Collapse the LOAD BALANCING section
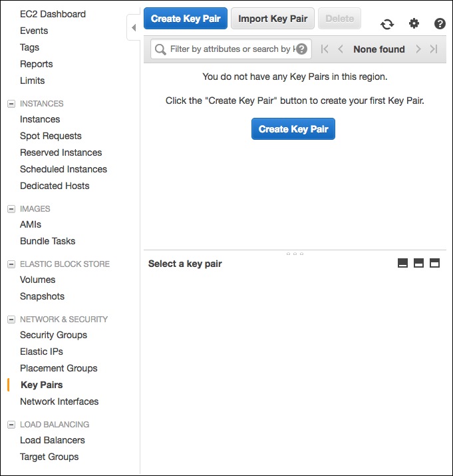Image resolution: width=453 pixels, height=476 pixels. coord(11,424)
